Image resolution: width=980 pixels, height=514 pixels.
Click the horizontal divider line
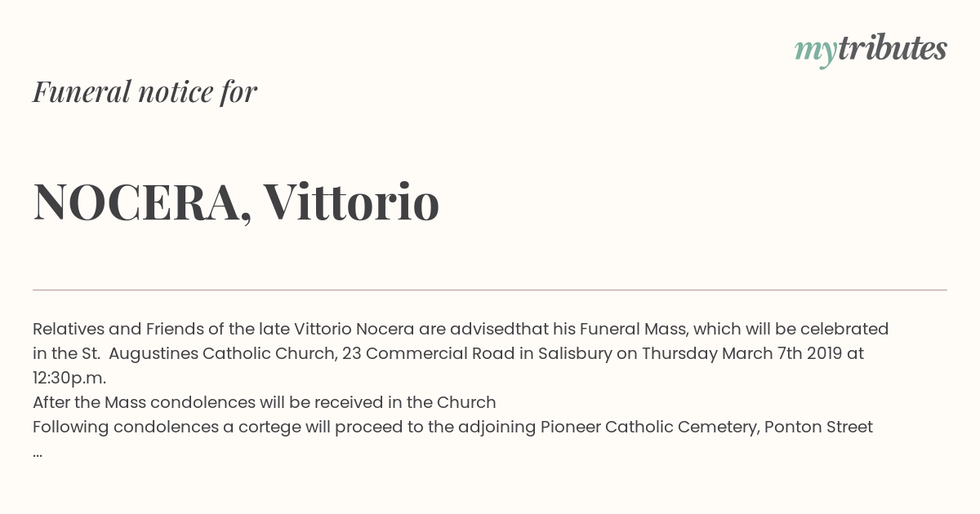(x=490, y=290)
